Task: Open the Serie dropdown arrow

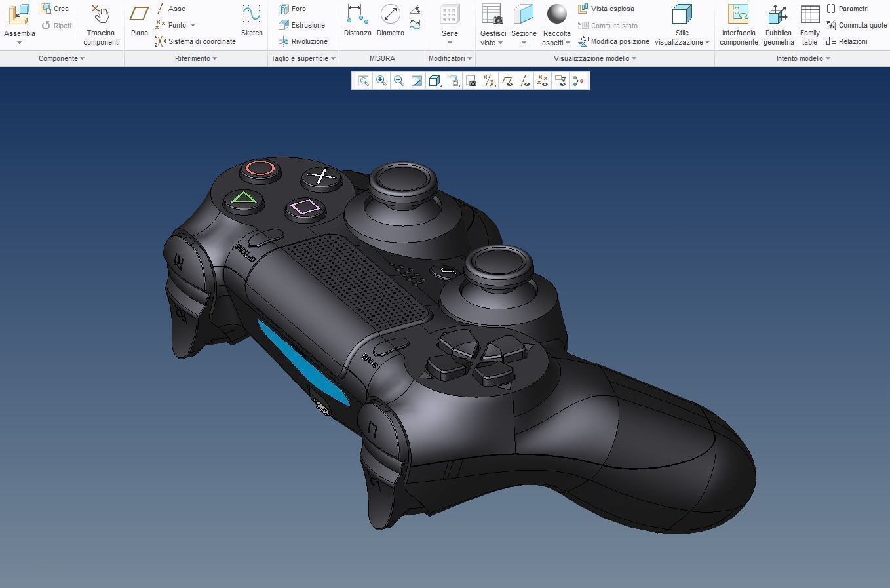Action: [x=450, y=43]
